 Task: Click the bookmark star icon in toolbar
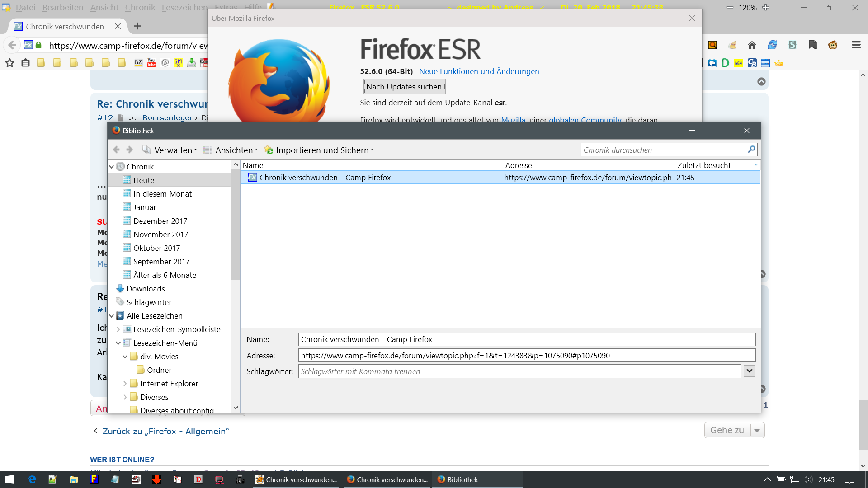coord(9,63)
